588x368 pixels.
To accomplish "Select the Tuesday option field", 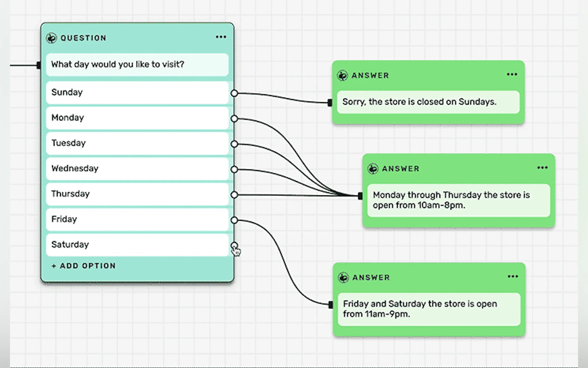I will (137, 143).
